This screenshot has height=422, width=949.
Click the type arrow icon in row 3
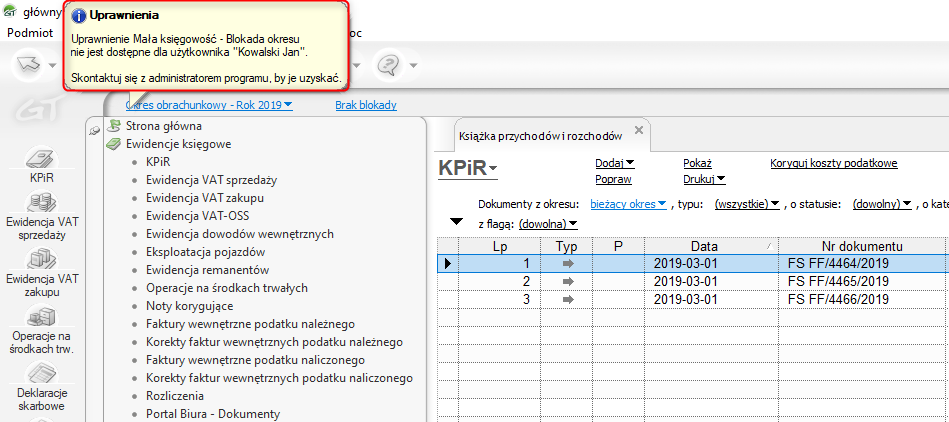point(567,299)
